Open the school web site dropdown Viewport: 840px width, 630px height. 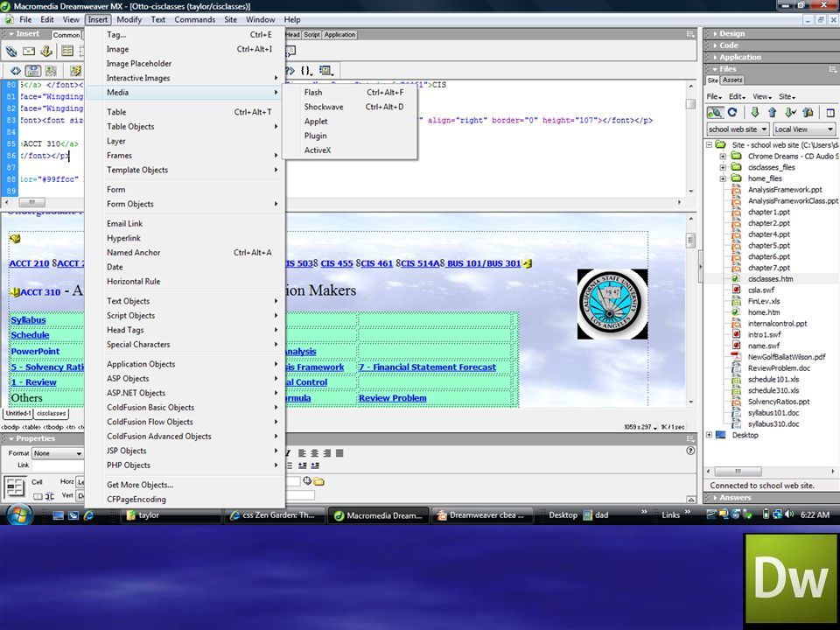coord(738,129)
